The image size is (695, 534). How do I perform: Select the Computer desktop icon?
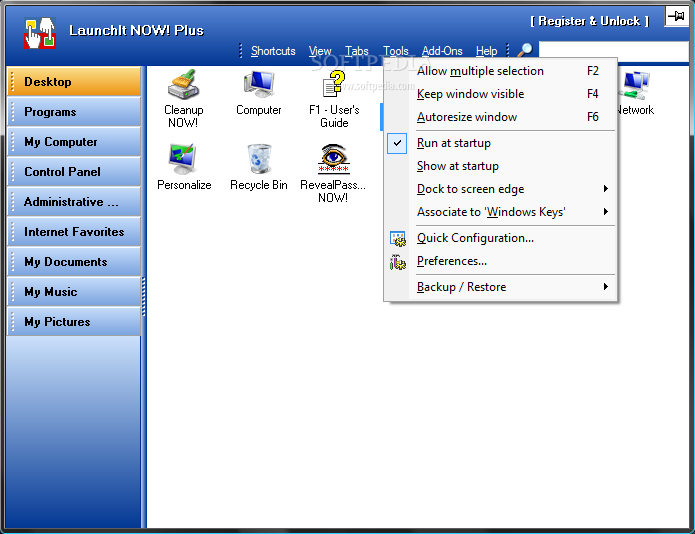pos(259,84)
